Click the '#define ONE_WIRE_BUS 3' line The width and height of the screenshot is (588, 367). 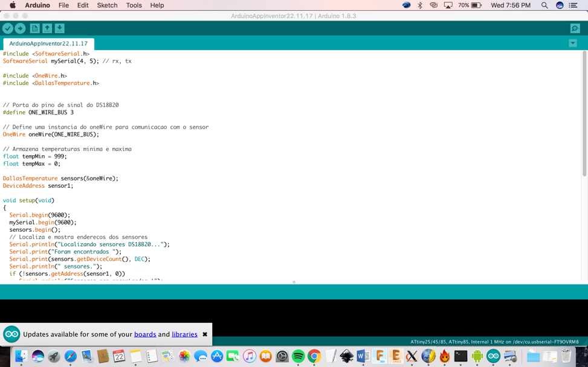click(38, 112)
